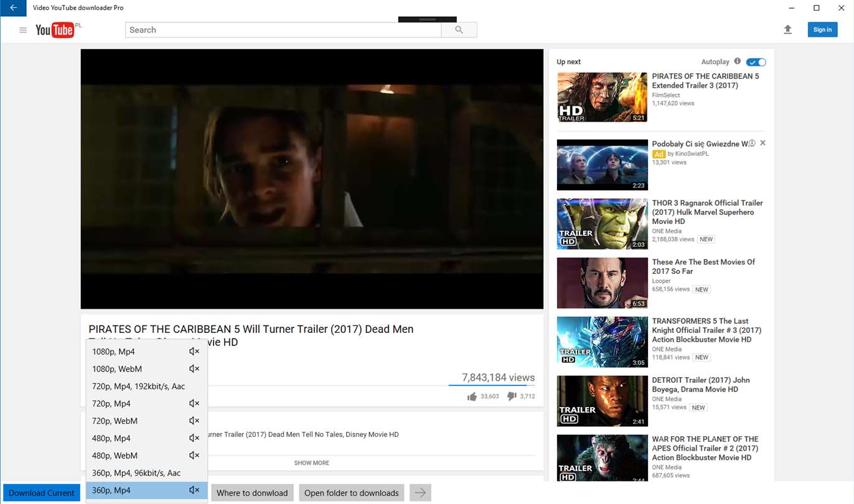
Task: Click the Up next heading
Action: 568,62
